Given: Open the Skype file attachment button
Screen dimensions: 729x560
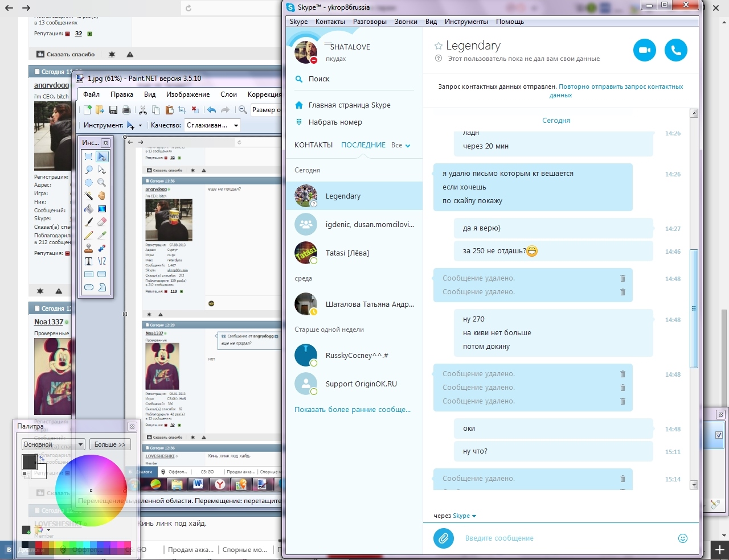Looking at the screenshot, I should point(444,538).
